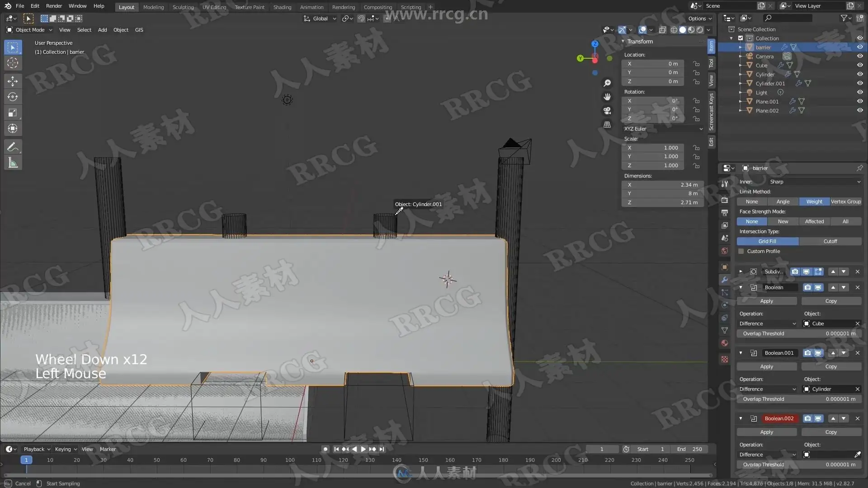The image size is (868, 488).
Task: Activate the Measure ruler tool
Action: 13,163
